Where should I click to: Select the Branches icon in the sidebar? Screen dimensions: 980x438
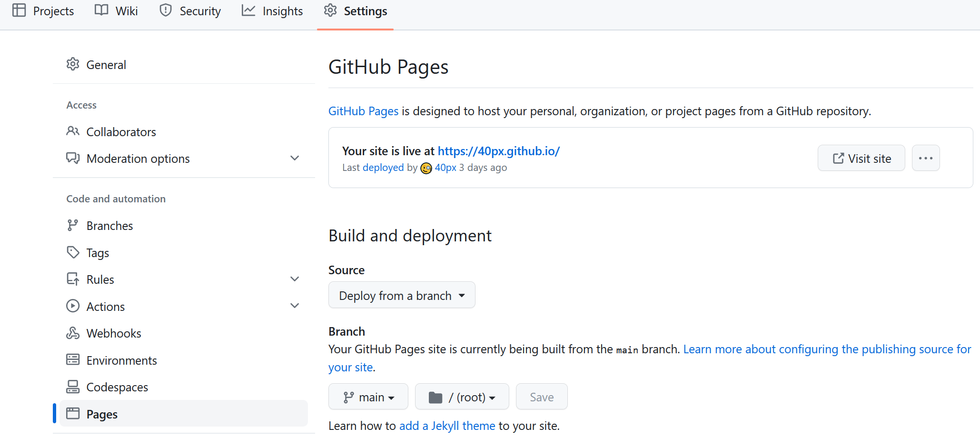pos(73,225)
